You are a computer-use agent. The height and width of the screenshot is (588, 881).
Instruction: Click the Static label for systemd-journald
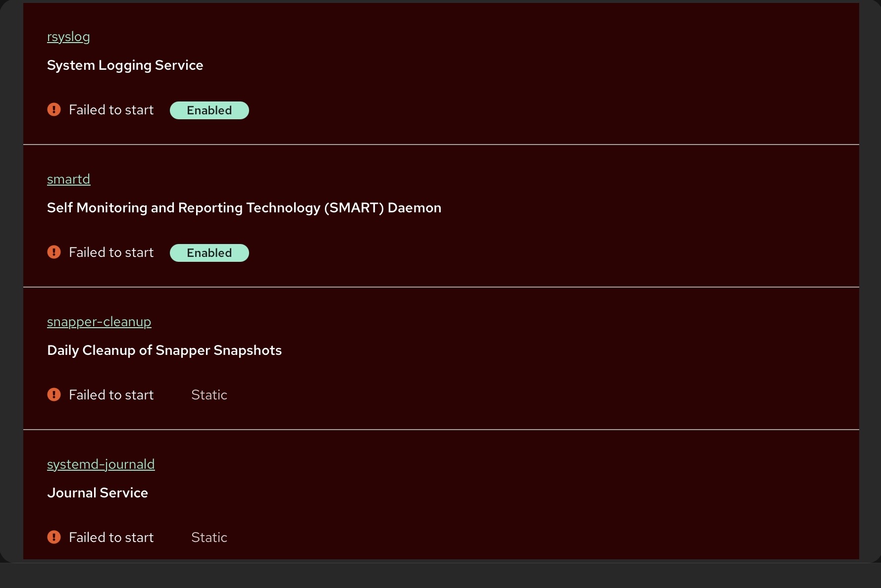coord(209,538)
